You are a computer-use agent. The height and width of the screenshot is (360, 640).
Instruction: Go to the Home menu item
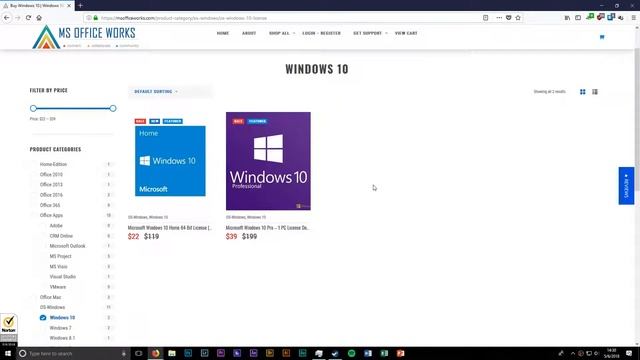(222, 33)
